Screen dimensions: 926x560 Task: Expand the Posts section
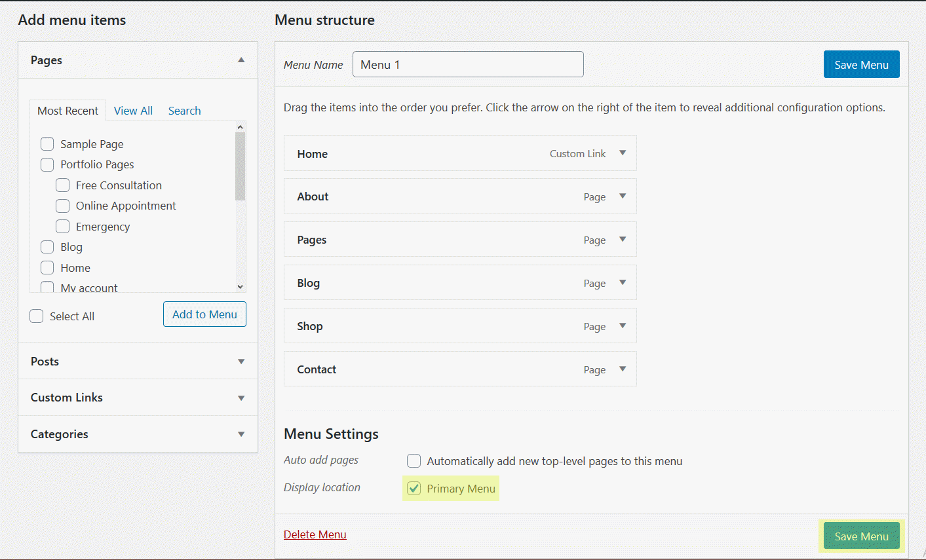[x=241, y=362]
